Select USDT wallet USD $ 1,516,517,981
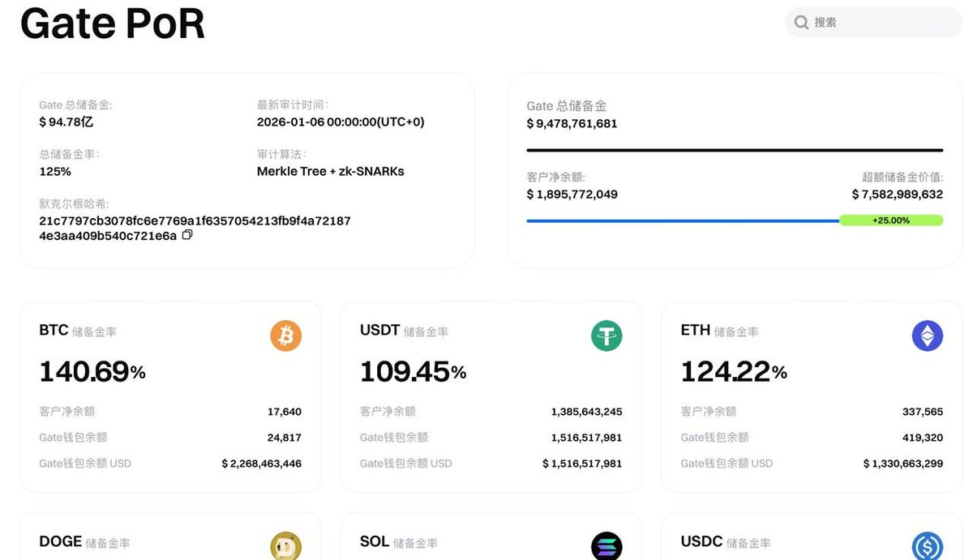The width and height of the screenshot is (973, 560). tap(583, 464)
